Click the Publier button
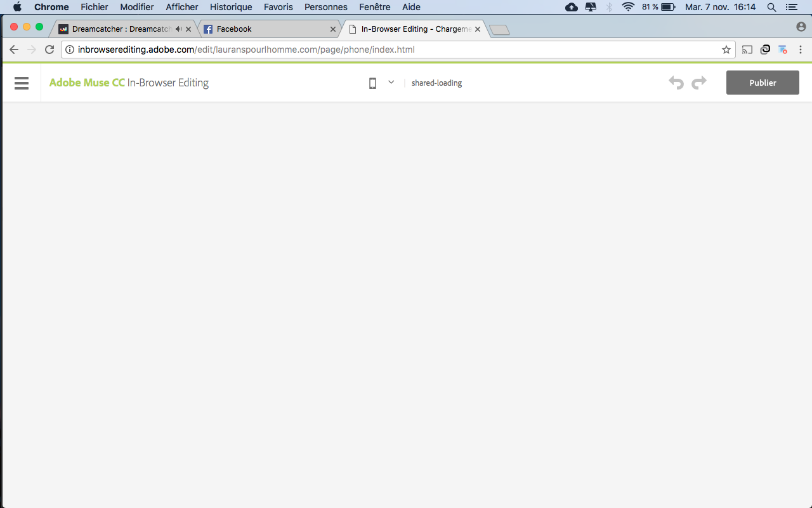 pos(763,83)
